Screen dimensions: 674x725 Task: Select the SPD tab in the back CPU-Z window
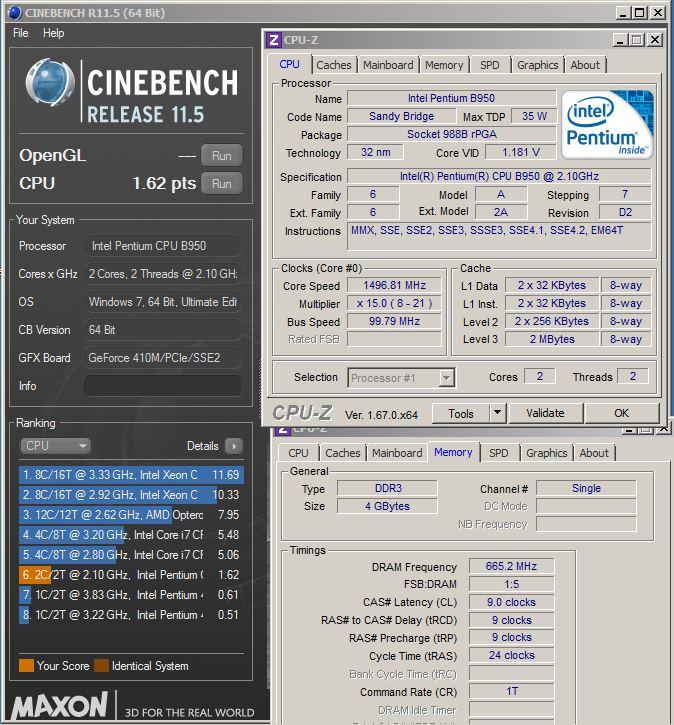pyautogui.click(x=498, y=453)
